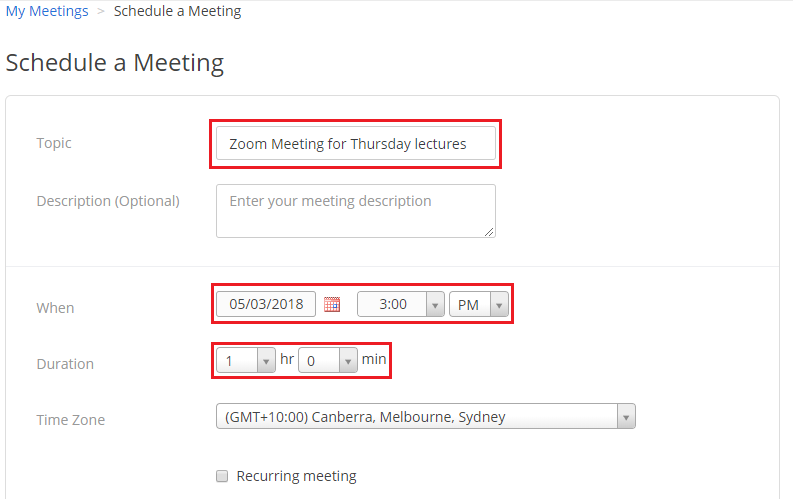
Task: Click the Description (Optional) label
Action: pos(108,201)
